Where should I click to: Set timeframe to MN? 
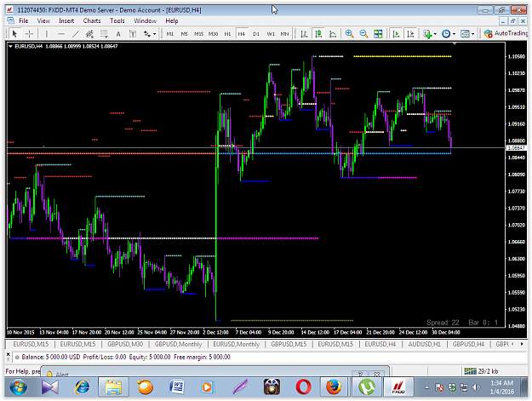(x=284, y=33)
